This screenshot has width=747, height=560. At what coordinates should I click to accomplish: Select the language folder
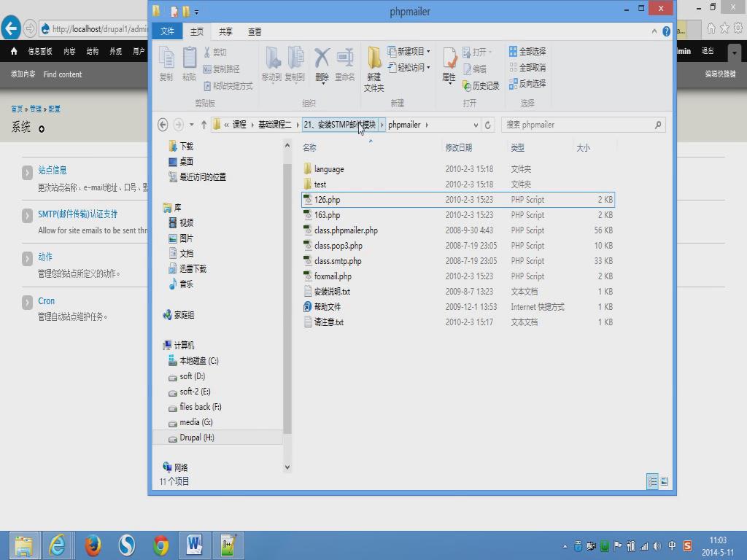[329, 169]
